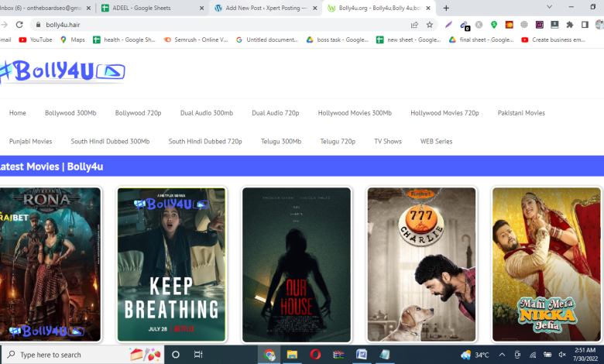The width and height of the screenshot is (604, 364).
Task: Switch to the Add New Post Xpert Posting tab
Action: (x=266, y=8)
